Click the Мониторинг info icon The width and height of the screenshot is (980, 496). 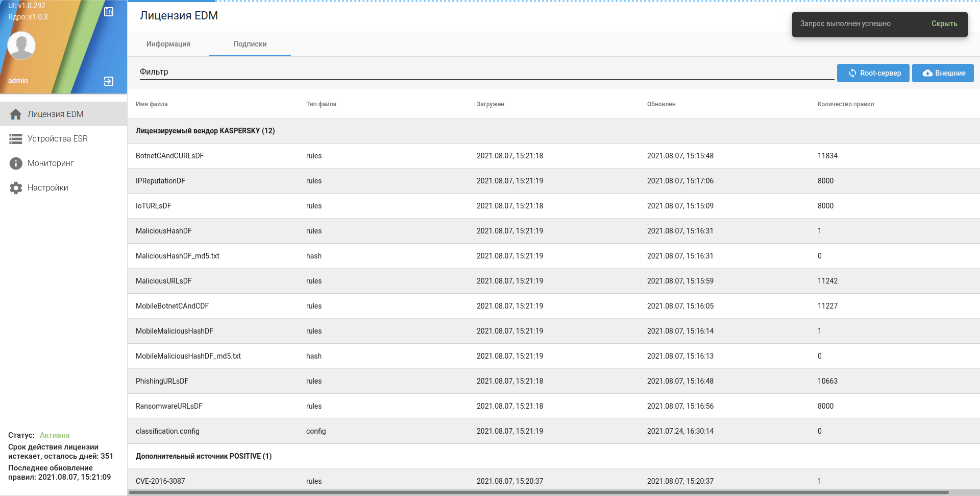pyautogui.click(x=16, y=163)
